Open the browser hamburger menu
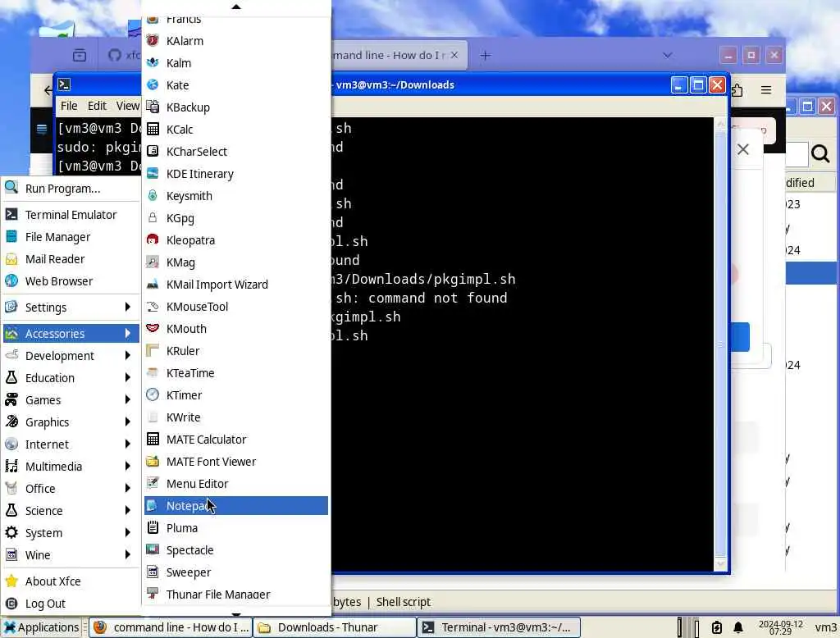This screenshot has height=638, width=840. 766,90
